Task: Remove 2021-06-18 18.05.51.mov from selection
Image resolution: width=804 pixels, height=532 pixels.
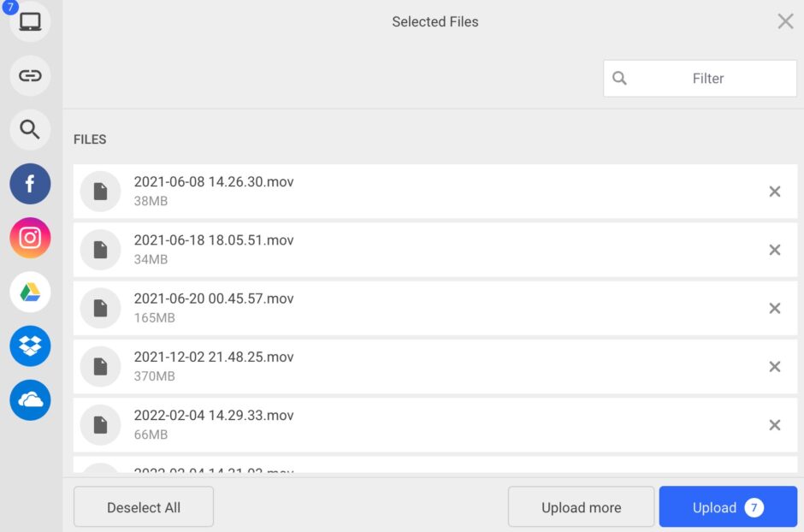Action: point(774,250)
